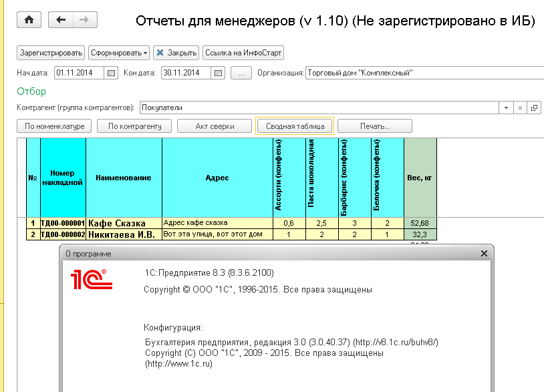The width and height of the screenshot is (544, 392).
Task: Close the О программе dialog
Action: click(484, 254)
